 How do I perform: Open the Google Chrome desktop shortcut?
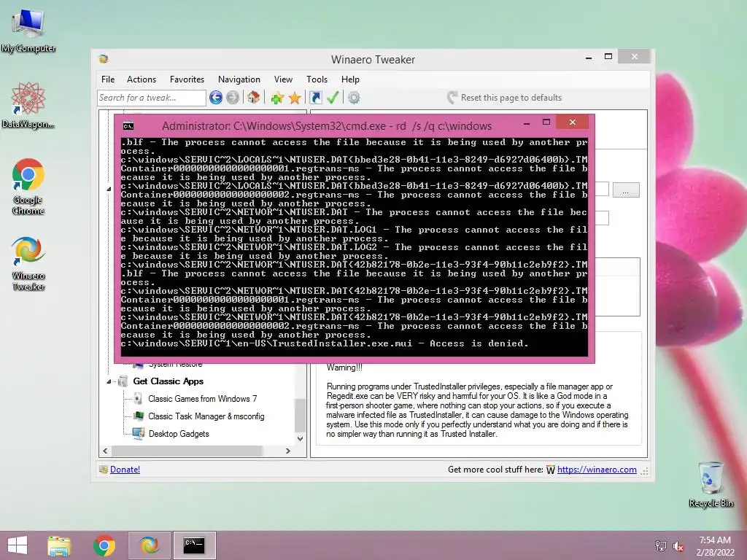[28, 186]
